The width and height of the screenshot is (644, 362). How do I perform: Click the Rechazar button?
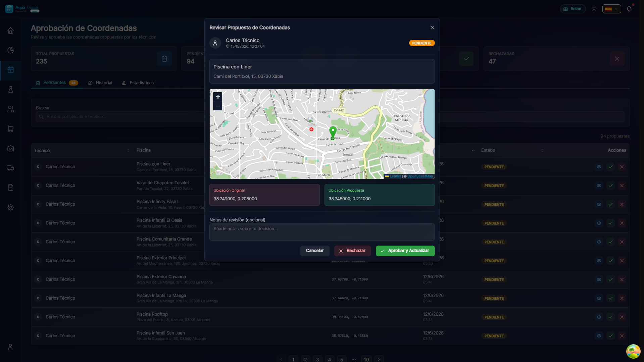coord(352,251)
